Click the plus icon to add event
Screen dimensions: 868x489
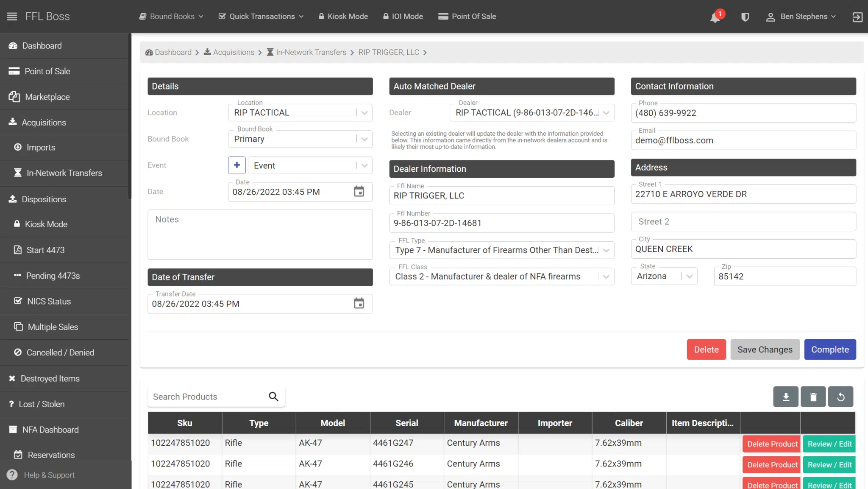pos(237,165)
